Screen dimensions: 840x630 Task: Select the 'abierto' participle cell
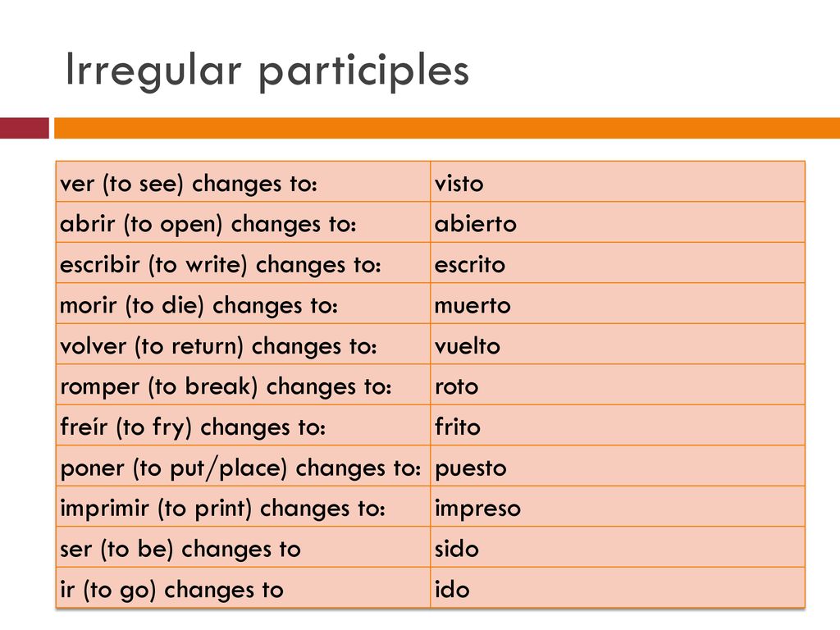tap(618, 222)
